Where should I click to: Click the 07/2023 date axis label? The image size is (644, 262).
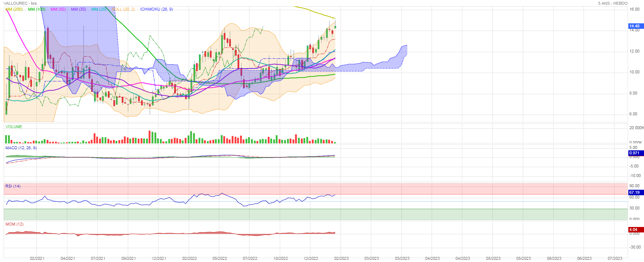[615, 258]
